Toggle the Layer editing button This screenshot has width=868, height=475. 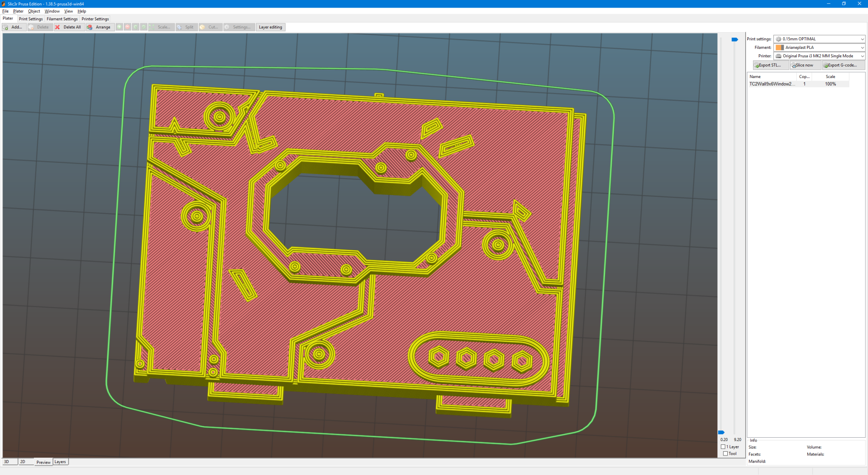(270, 27)
